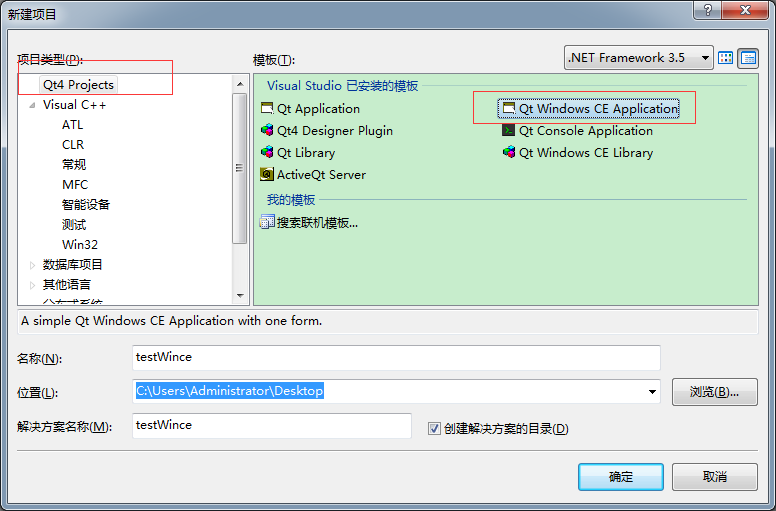Select the CLR project type
776x511 pixels.
click(73, 144)
